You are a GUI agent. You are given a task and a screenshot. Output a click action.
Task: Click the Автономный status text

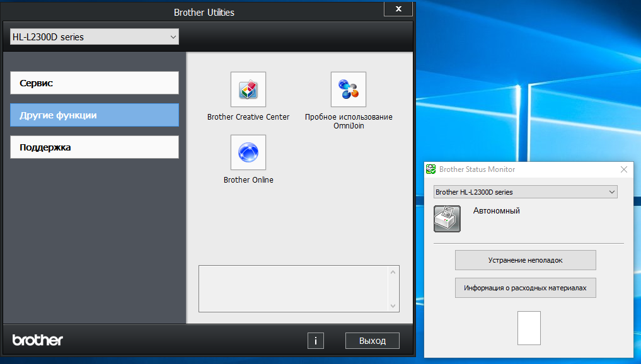496,211
